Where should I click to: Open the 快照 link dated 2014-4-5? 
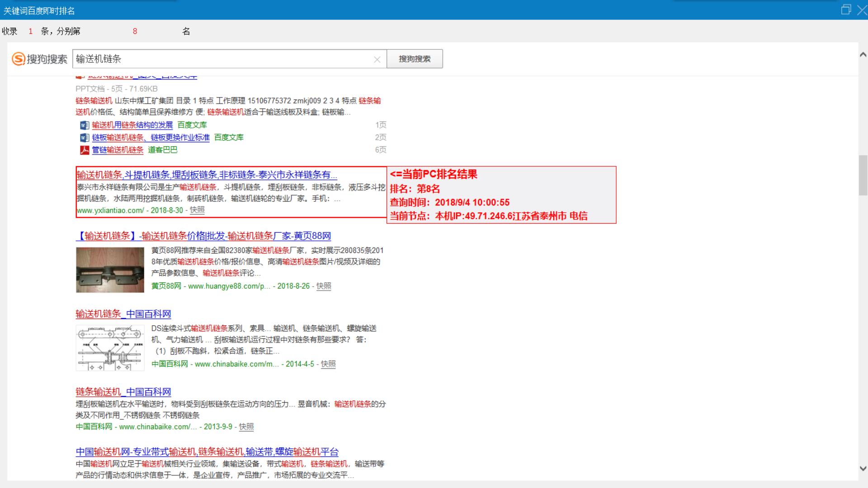coord(328,364)
